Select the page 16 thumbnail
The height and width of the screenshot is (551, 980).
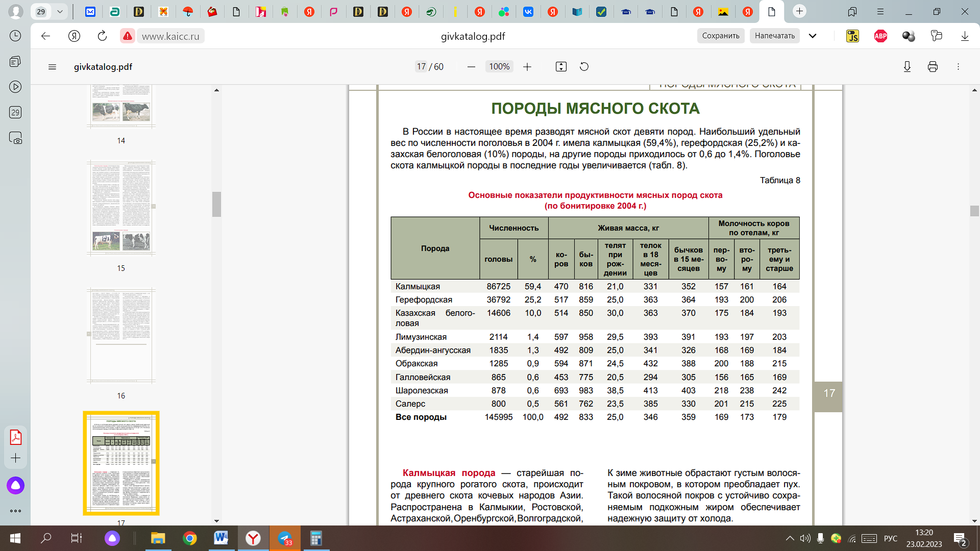121,335
